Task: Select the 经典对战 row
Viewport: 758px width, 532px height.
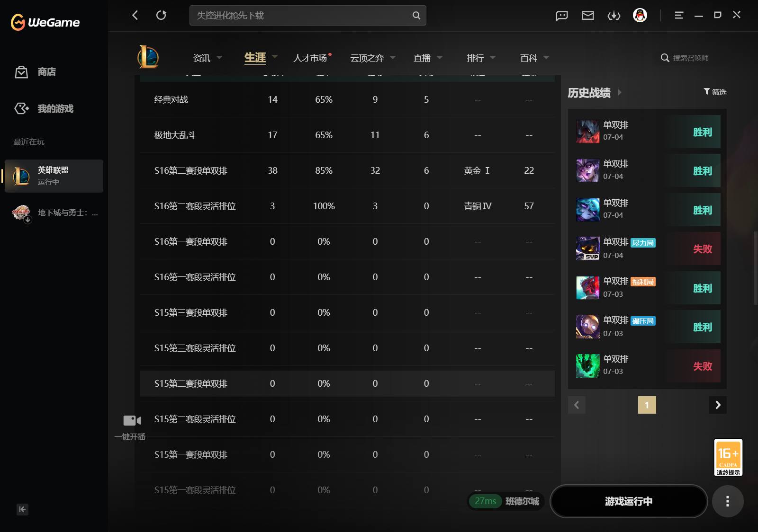Action: 347,99
